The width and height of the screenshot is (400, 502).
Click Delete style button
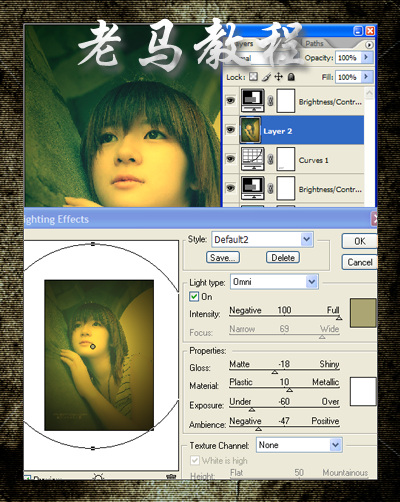tap(283, 258)
